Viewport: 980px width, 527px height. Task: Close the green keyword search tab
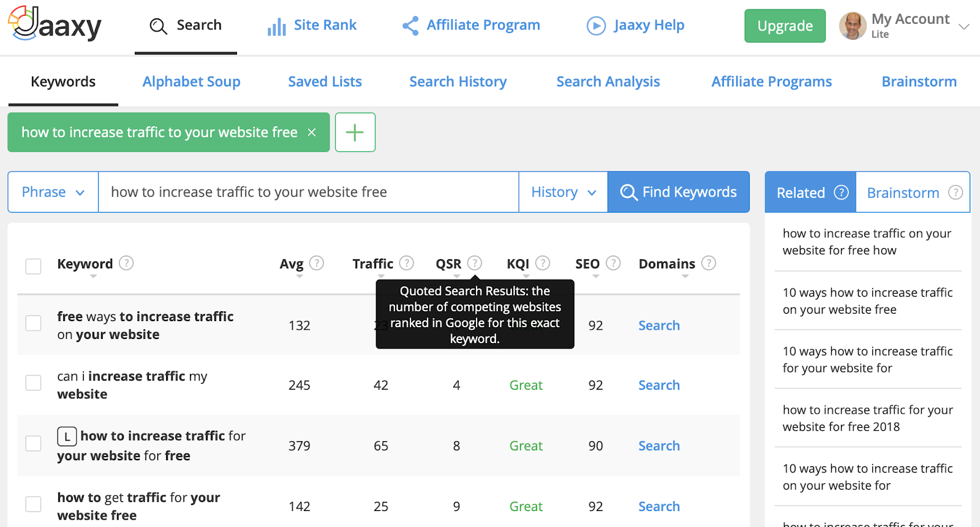[312, 132]
